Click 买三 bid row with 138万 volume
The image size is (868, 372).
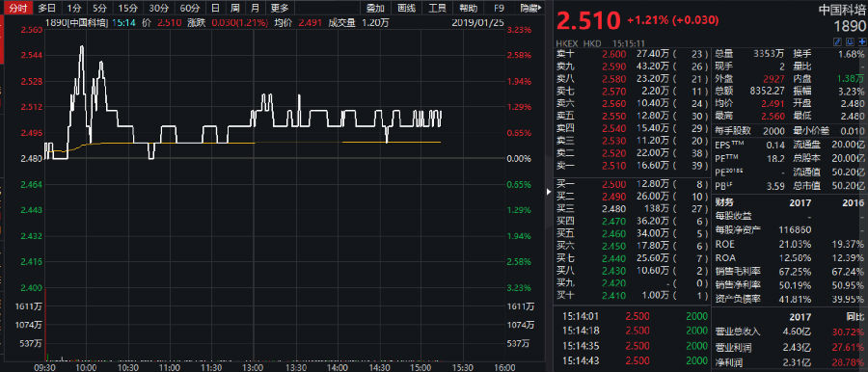pyautogui.click(x=632, y=209)
